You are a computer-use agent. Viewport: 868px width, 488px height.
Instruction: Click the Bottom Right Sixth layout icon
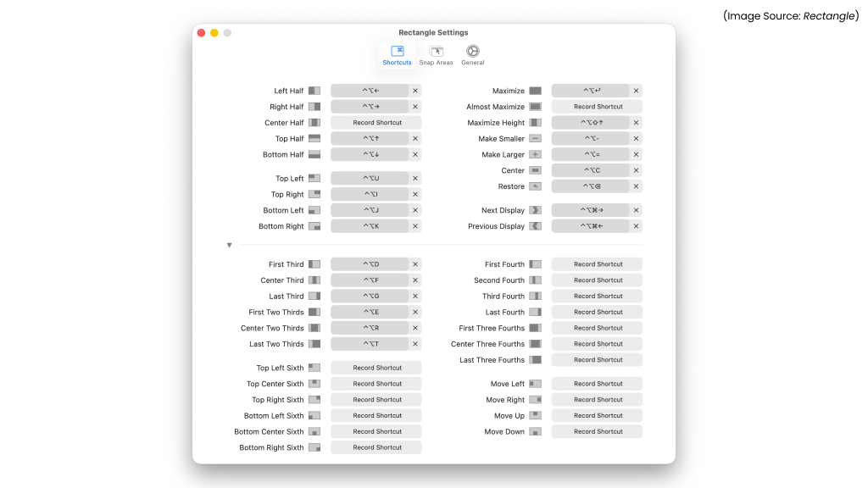point(314,447)
